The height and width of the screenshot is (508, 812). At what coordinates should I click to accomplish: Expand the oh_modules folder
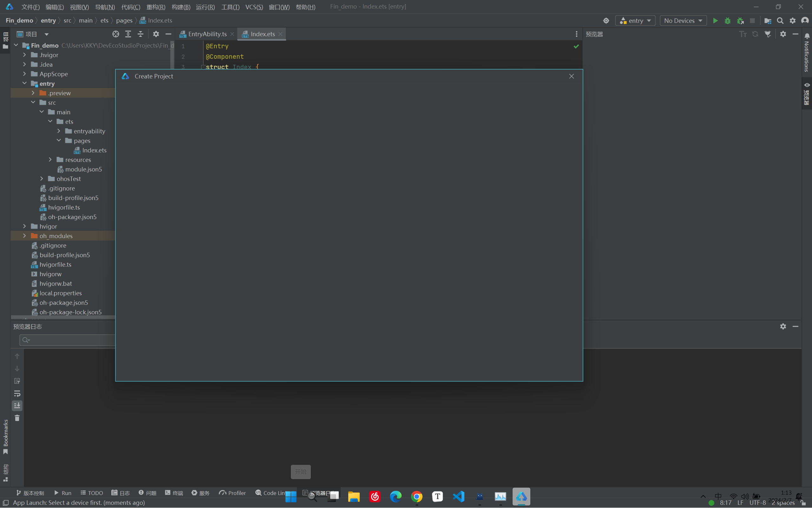tap(24, 236)
